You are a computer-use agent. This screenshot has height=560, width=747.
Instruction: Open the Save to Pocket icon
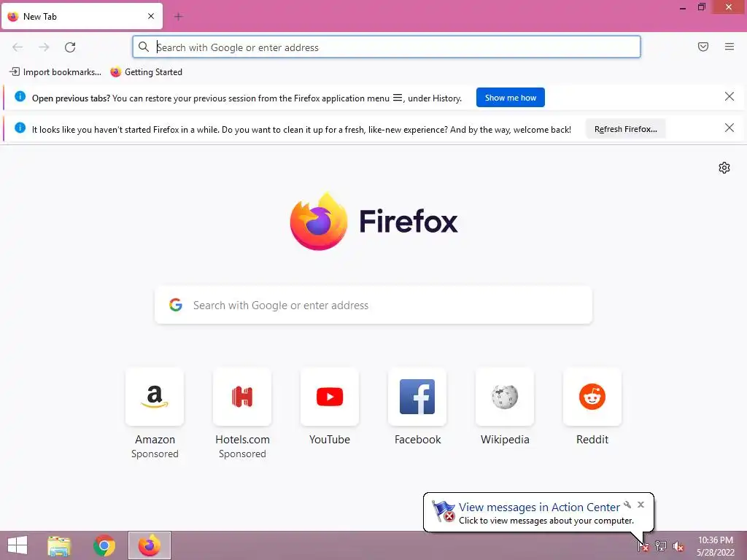(703, 47)
